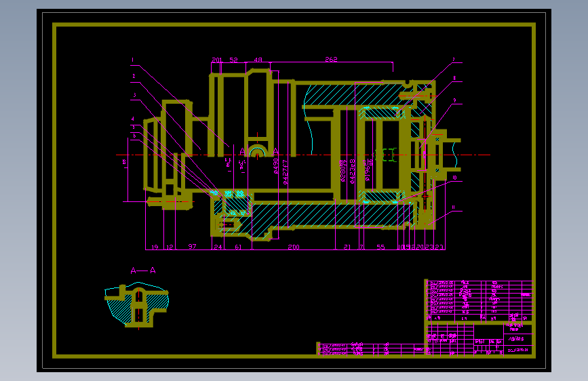Image resolution: width=588 pixels, height=381 pixels.
Task: Select part callout number 2
Action: pos(134,76)
